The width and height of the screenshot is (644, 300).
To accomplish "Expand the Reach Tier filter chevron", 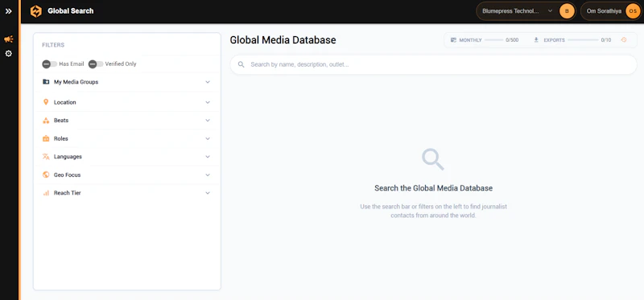I will coord(208,193).
